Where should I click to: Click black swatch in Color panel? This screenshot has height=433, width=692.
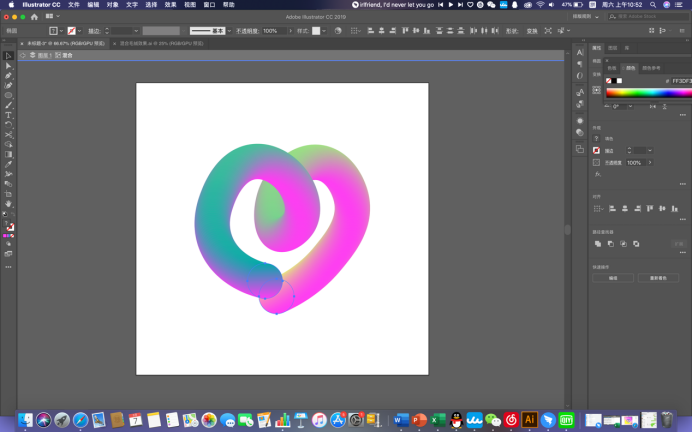pyautogui.click(x=614, y=81)
